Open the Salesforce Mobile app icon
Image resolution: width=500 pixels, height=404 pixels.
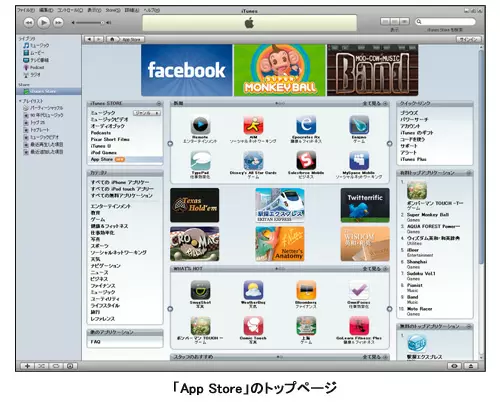click(306, 161)
